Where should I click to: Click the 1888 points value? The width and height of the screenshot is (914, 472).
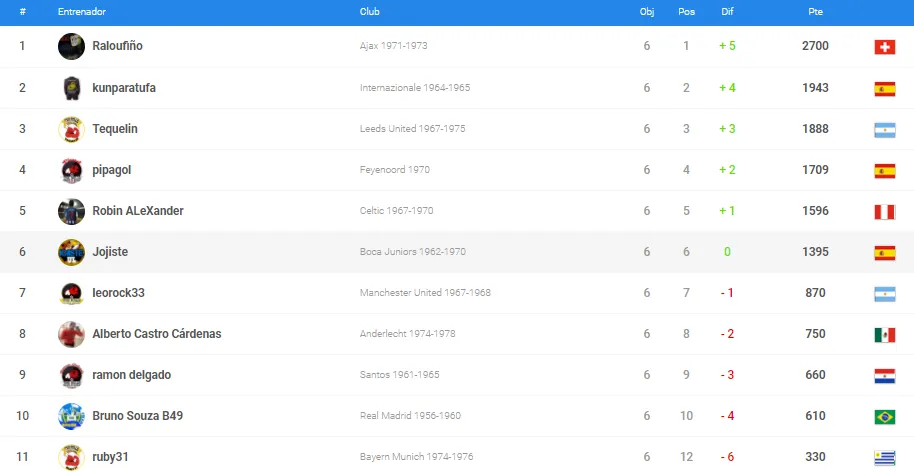click(x=815, y=129)
